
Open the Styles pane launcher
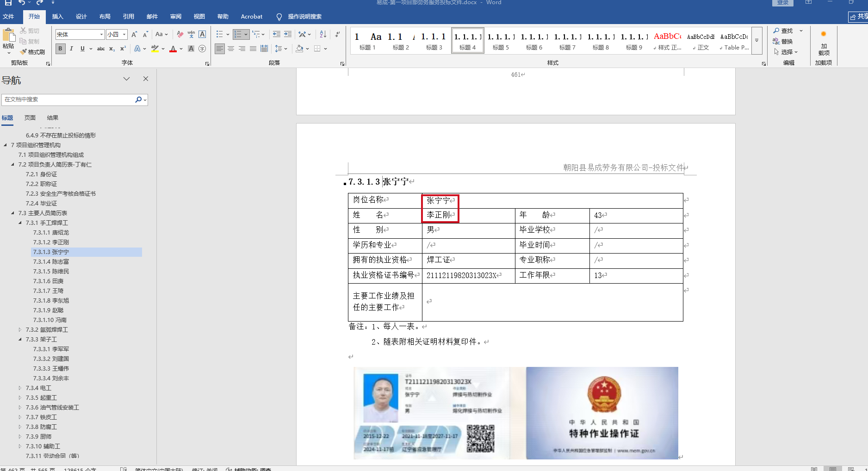click(x=764, y=64)
